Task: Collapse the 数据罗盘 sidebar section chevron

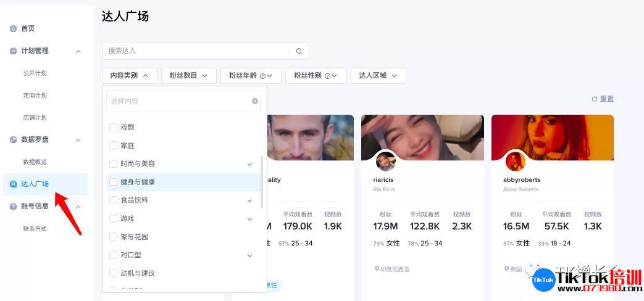Action: click(78, 140)
